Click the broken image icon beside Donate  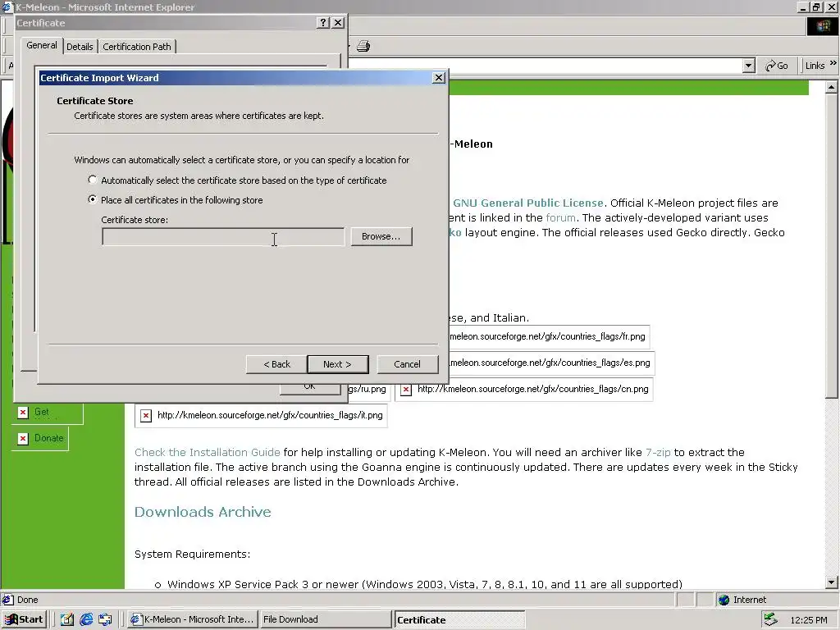tap(22, 438)
